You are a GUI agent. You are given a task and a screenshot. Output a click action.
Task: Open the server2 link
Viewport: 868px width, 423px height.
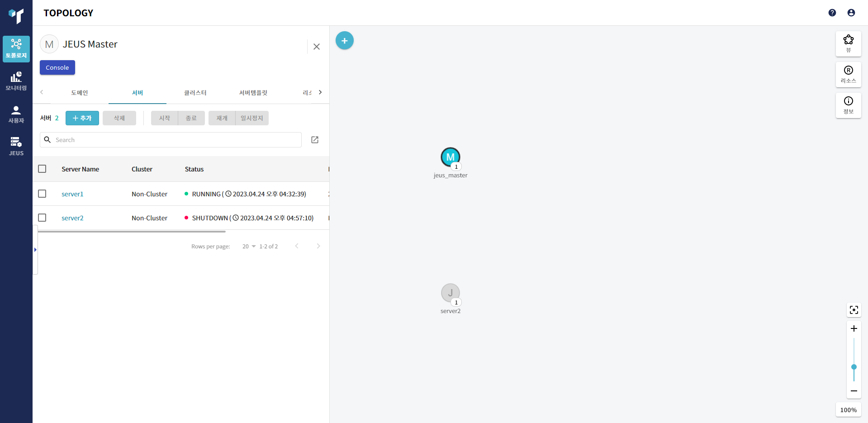pyautogui.click(x=72, y=218)
